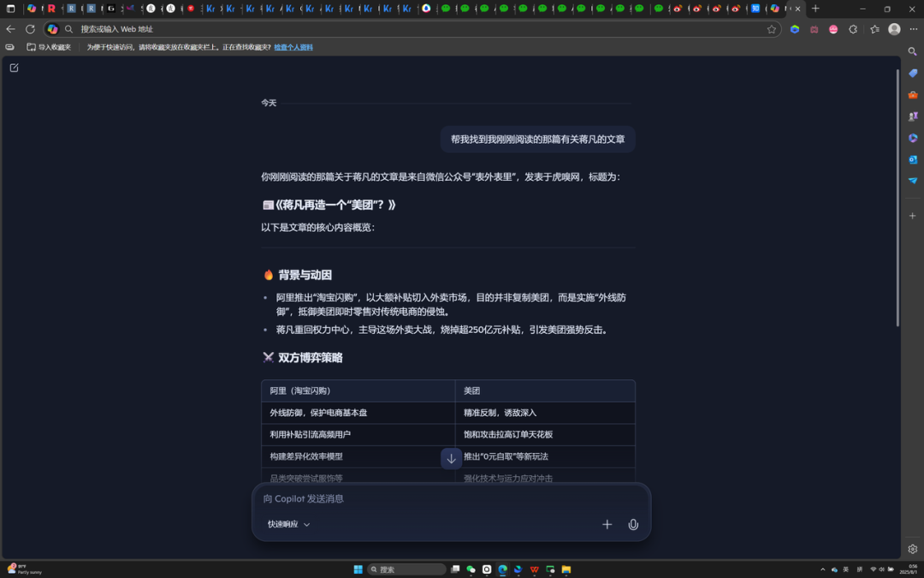Open the browser profile avatar menu
Screen dimensions: 924x578
pyautogui.click(x=895, y=28)
